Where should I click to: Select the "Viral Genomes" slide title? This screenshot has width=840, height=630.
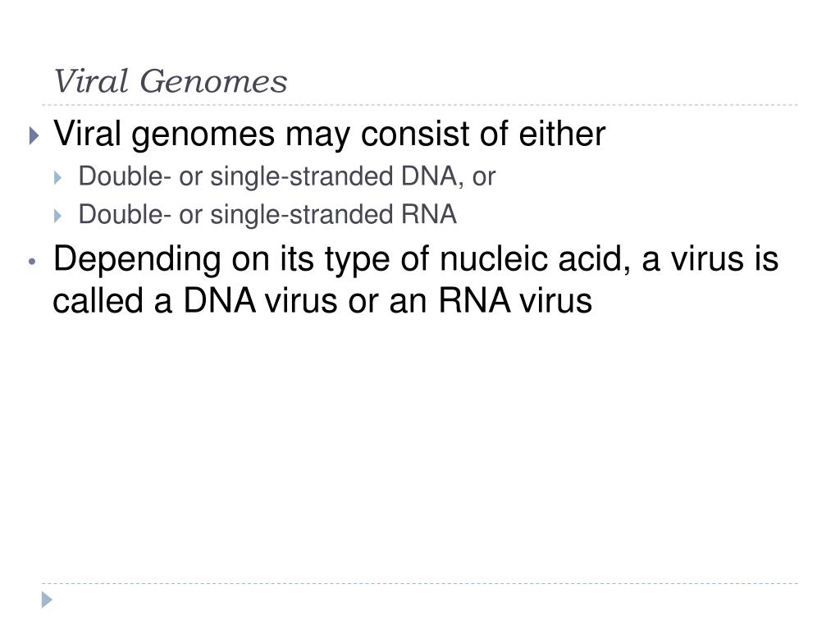(171, 81)
